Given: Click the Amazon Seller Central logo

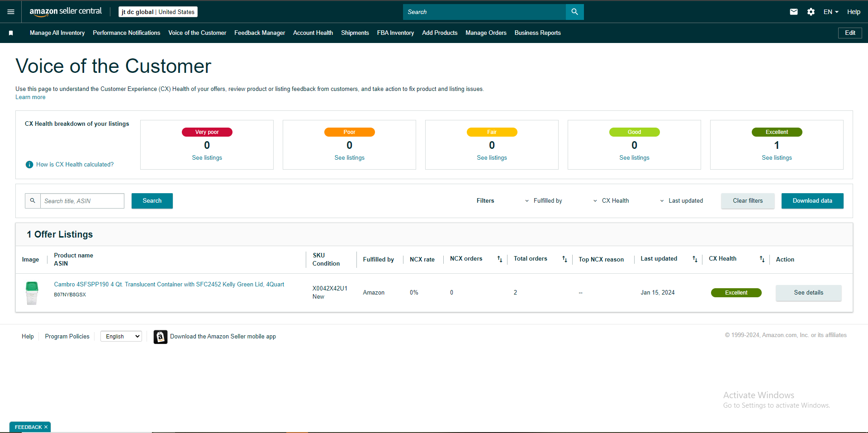Looking at the screenshot, I should point(66,12).
